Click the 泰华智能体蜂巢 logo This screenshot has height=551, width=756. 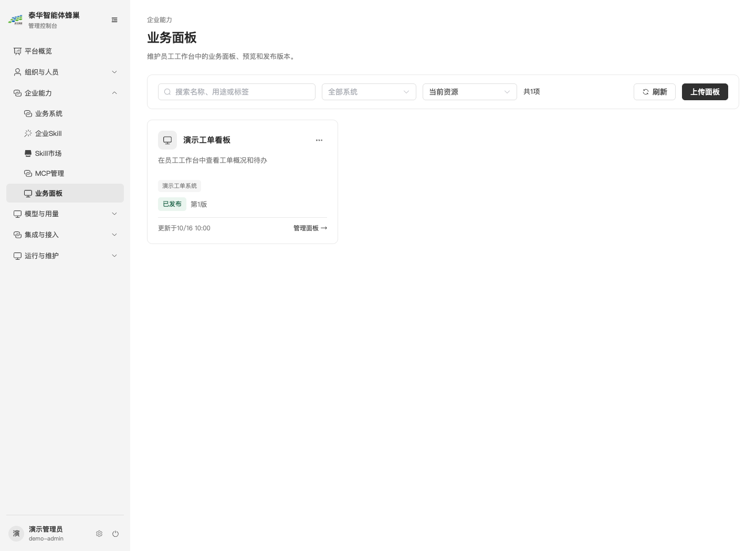pyautogui.click(x=16, y=20)
